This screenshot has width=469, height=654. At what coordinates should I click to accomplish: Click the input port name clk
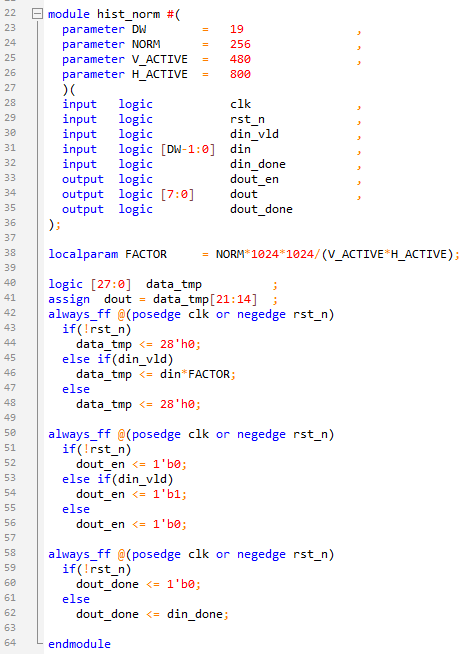(240, 104)
